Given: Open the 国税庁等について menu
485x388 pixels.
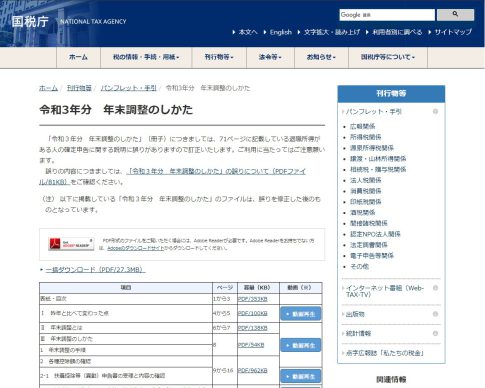Looking at the screenshot, I should 388,57.
